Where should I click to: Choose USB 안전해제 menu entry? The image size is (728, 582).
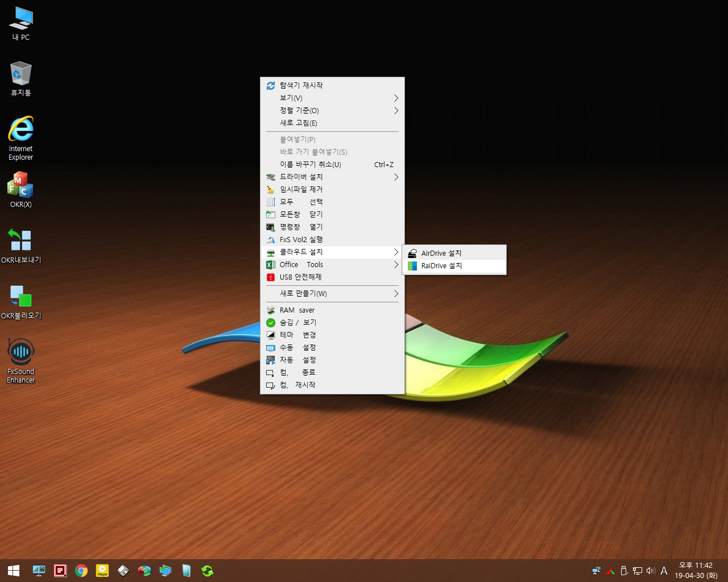[332, 277]
